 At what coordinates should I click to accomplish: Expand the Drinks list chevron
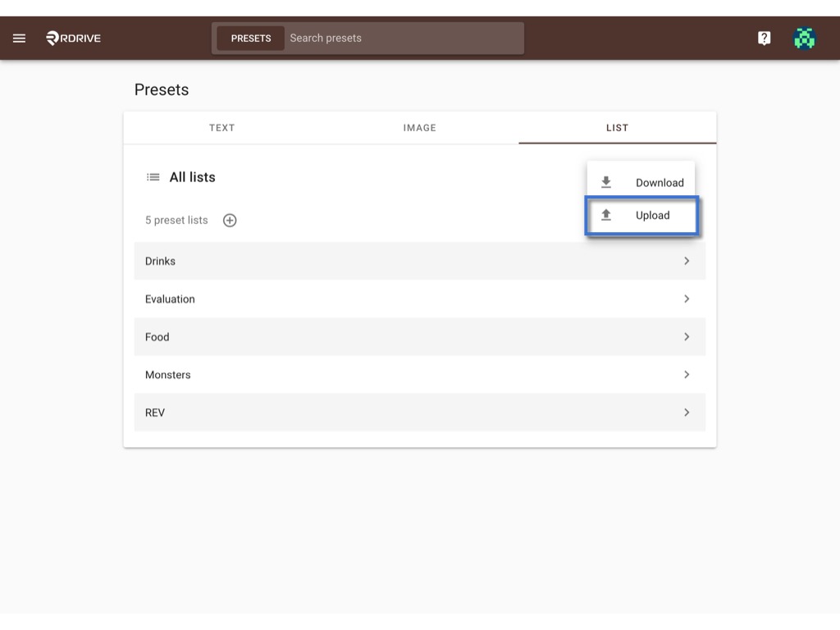coord(687,261)
